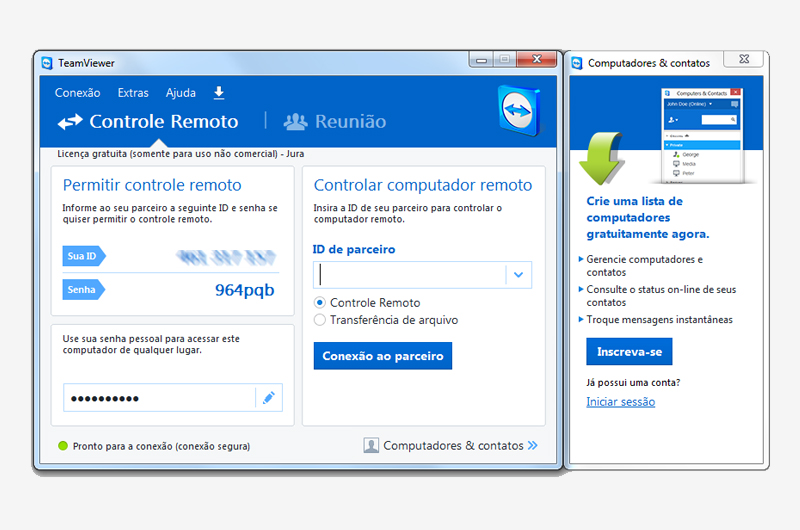The width and height of the screenshot is (800, 530).
Task: Click 'Troque mensagens instantâneas' bullet
Action: pyautogui.click(x=659, y=319)
